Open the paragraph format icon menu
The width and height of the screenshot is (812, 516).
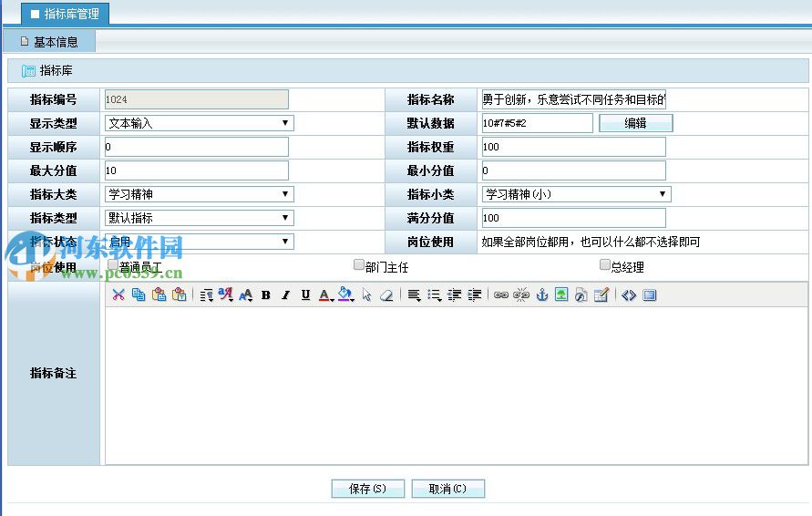click(206, 294)
